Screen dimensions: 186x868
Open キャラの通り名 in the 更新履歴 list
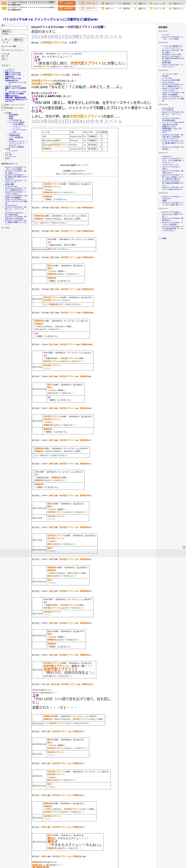tap(167, 110)
